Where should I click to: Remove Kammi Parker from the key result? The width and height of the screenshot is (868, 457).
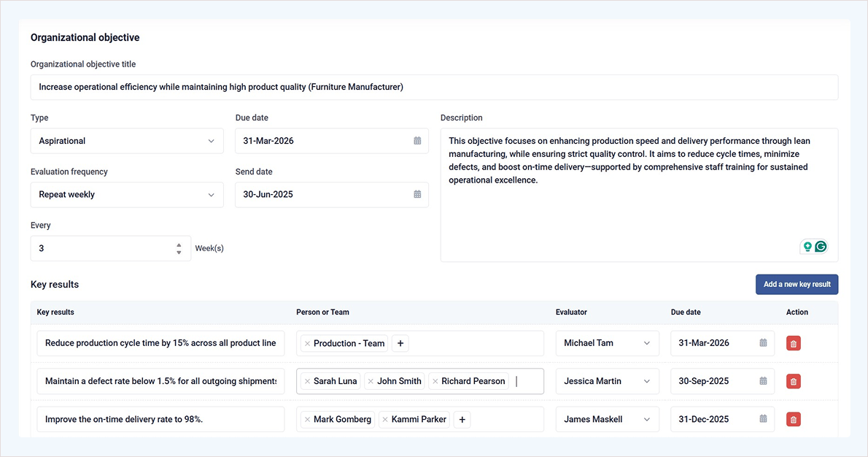click(385, 419)
